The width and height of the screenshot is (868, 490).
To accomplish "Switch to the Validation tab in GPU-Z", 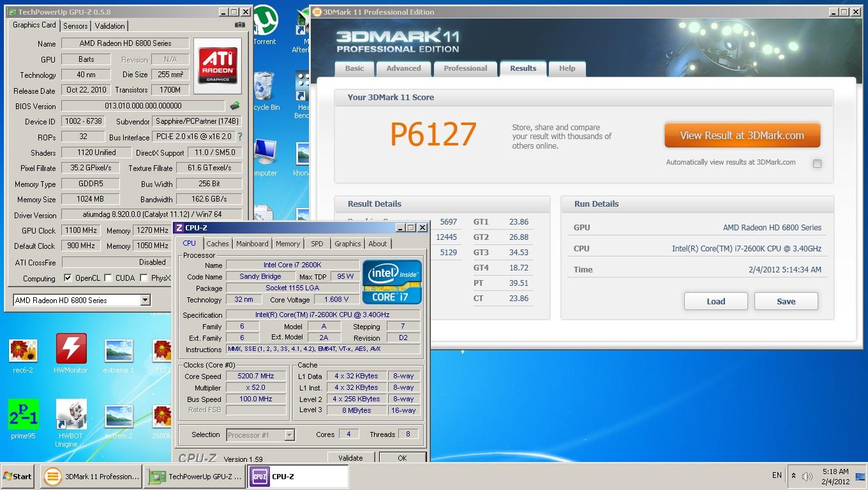I will pyautogui.click(x=110, y=26).
